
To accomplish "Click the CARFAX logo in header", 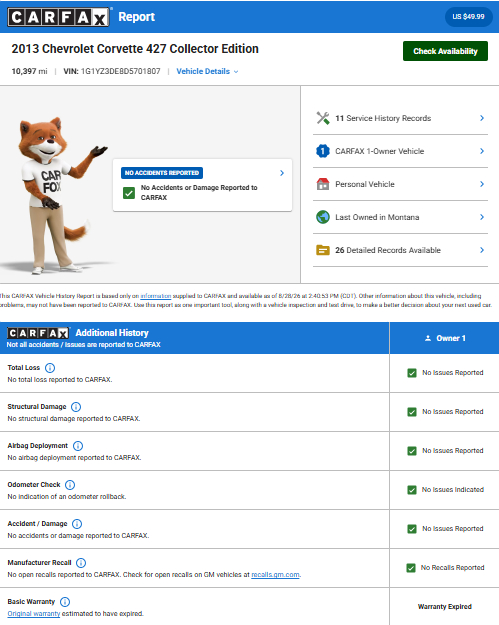I will click(x=58, y=17).
